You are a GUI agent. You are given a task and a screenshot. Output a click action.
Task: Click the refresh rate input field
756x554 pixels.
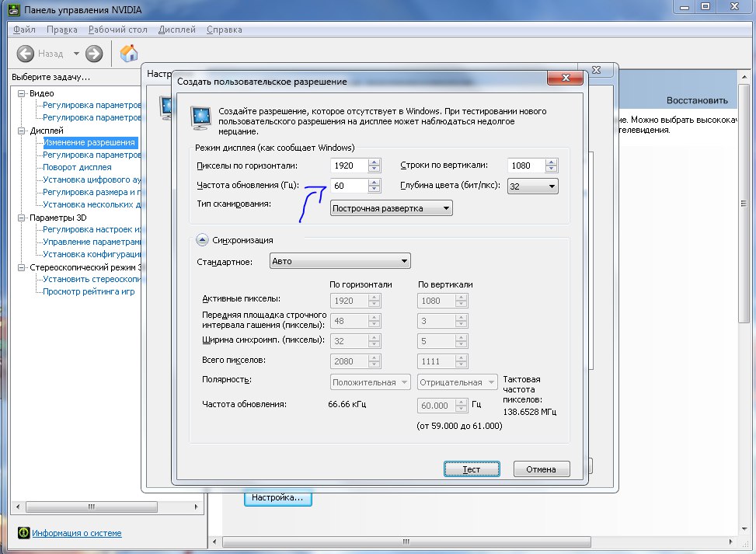coord(348,186)
